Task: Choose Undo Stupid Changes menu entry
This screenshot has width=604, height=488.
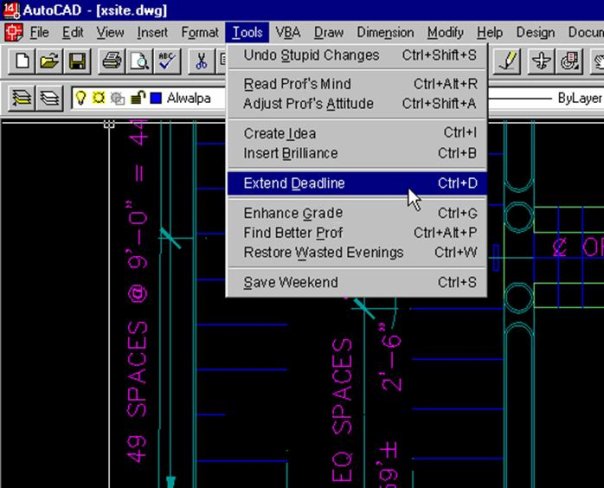Action: click(x=311, y=55)
